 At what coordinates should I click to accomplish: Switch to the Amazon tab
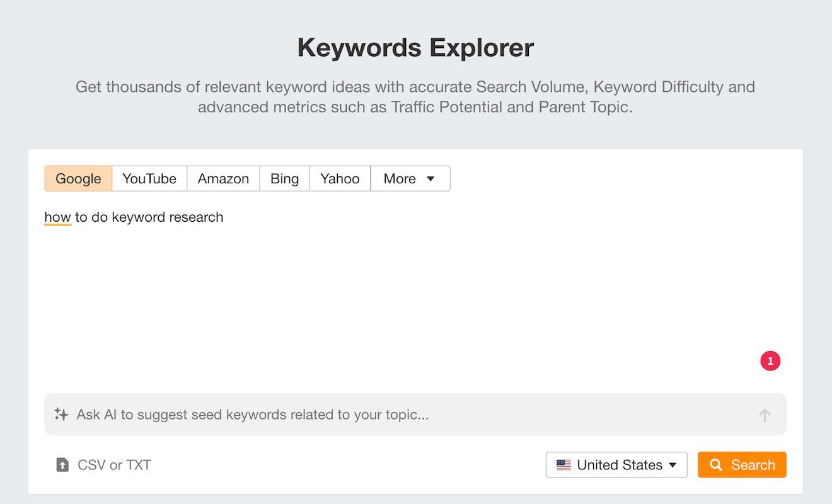[x=223, y=178]
